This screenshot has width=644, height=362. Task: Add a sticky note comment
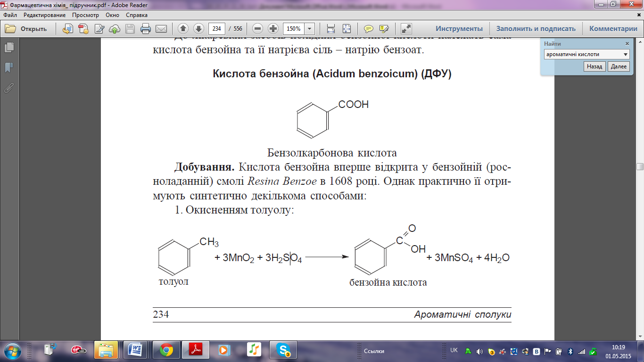click(x=369, y=28)
